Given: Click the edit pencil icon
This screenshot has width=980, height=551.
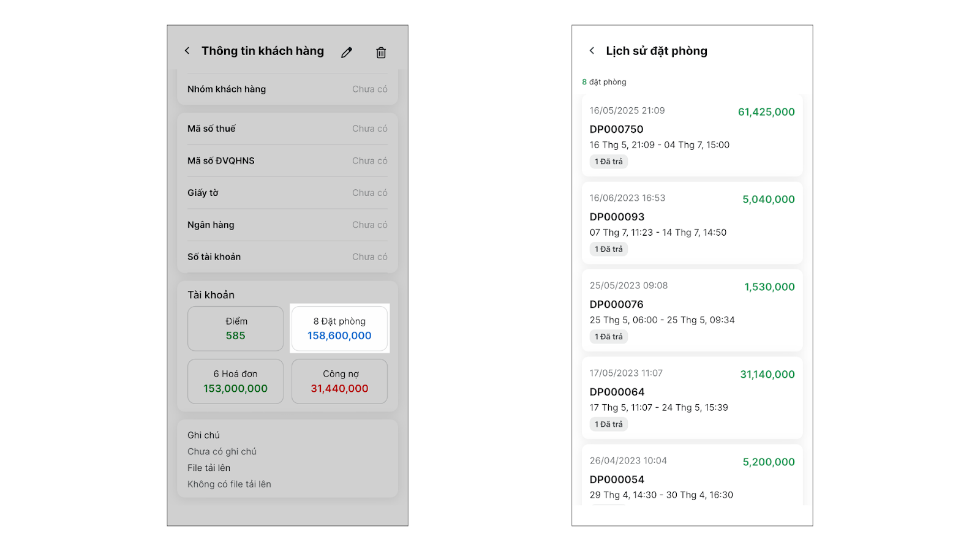Looking at the screenshot, I should tap(347, 53).
